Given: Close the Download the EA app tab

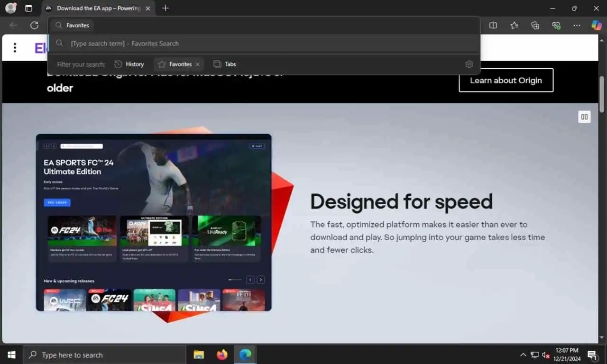Looking at the screenshot, I should 148,8.
